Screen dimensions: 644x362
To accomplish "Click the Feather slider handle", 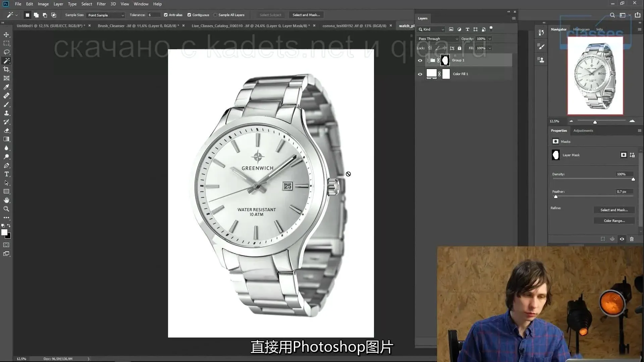I will pos(556,196).
